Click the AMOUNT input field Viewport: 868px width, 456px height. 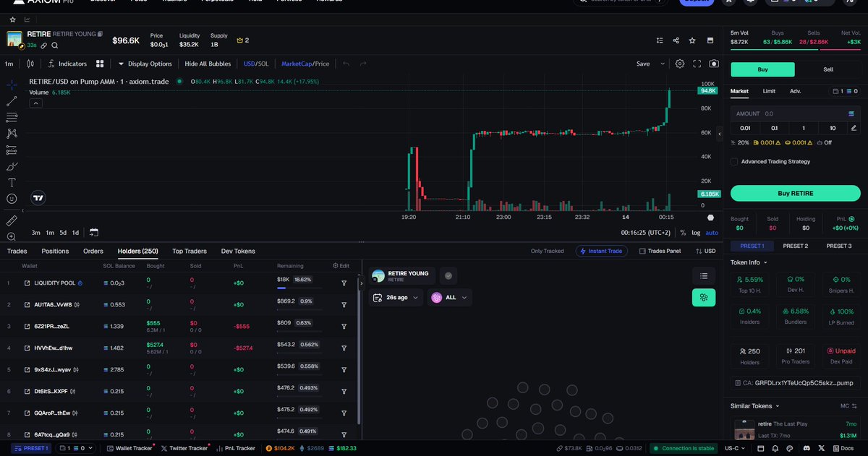coord(796,113)
